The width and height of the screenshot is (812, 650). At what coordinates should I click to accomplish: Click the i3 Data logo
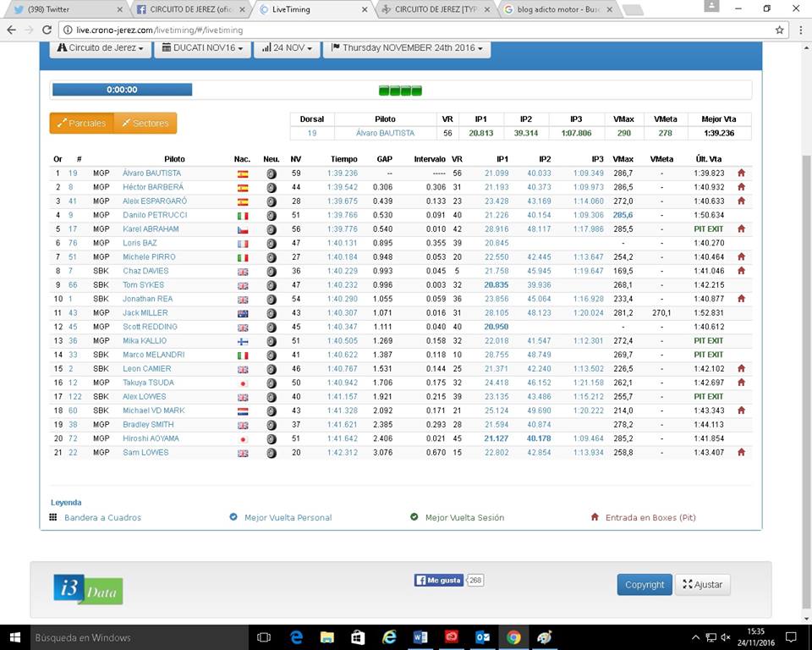tap(87, 589)
